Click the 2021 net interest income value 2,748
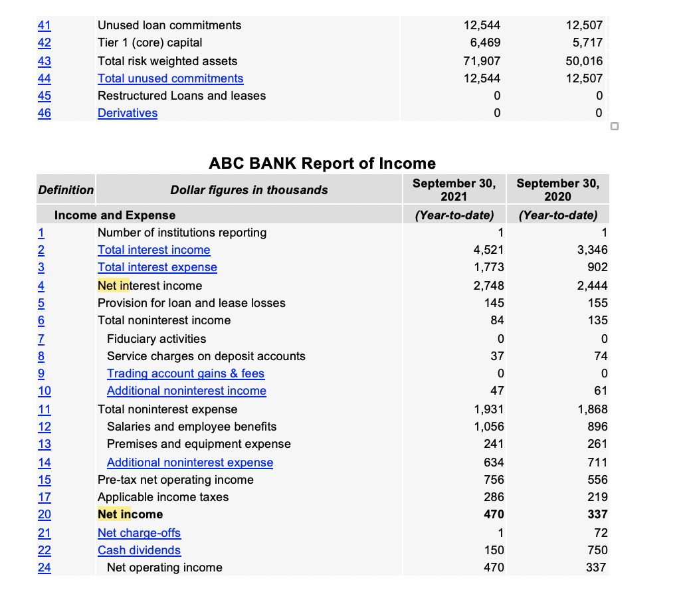Image resolution: width=687 pixels, height=616 pixels. [x=488, y=286]
